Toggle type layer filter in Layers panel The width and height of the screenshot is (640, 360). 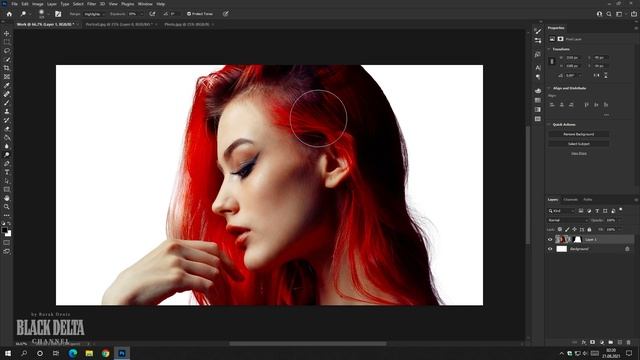click(x=597, y=211)
